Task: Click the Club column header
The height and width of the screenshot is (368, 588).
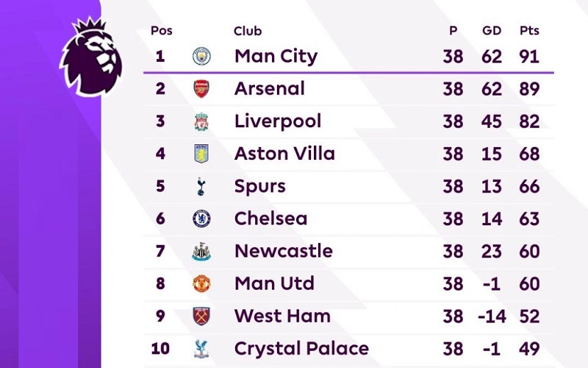Action: coord(248,31)
